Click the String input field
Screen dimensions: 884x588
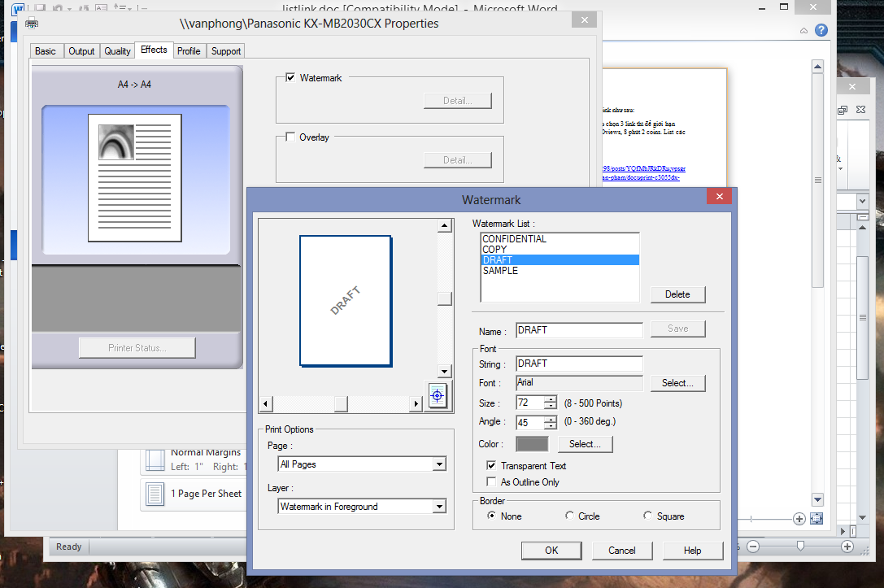(x=580, y=364)
